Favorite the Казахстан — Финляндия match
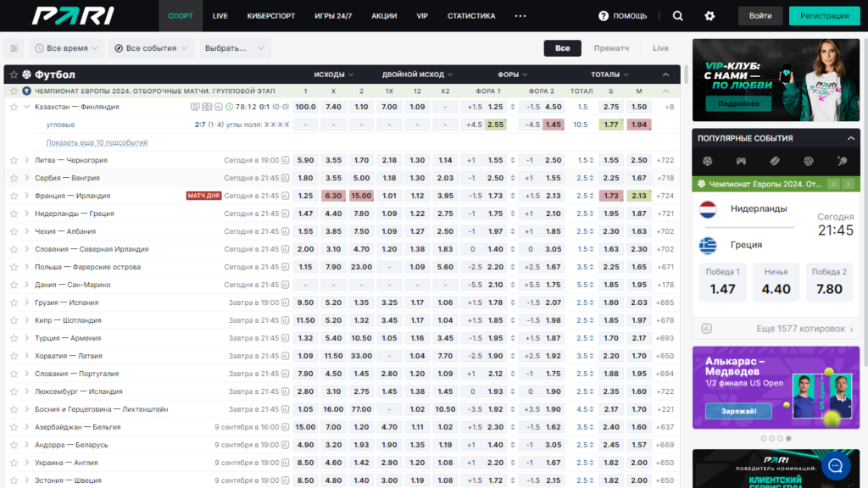Screen dimensions: 868x488 (x=14, y=107)
